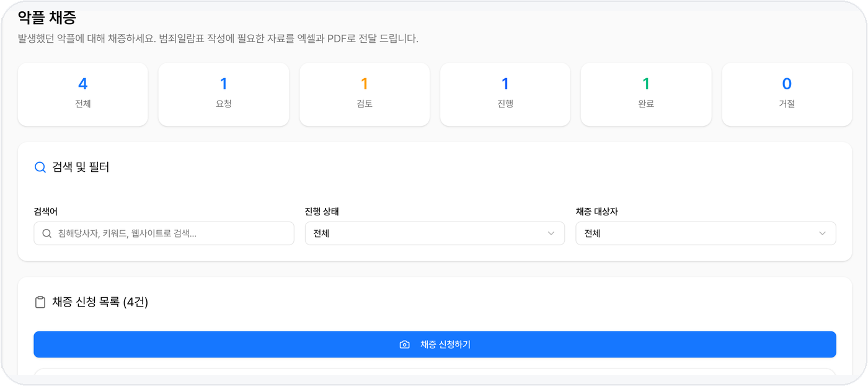This screenshot has width=868, height=386.
Task: Click chevron arrow of 진행 상태 select
Action: (551, 233)
